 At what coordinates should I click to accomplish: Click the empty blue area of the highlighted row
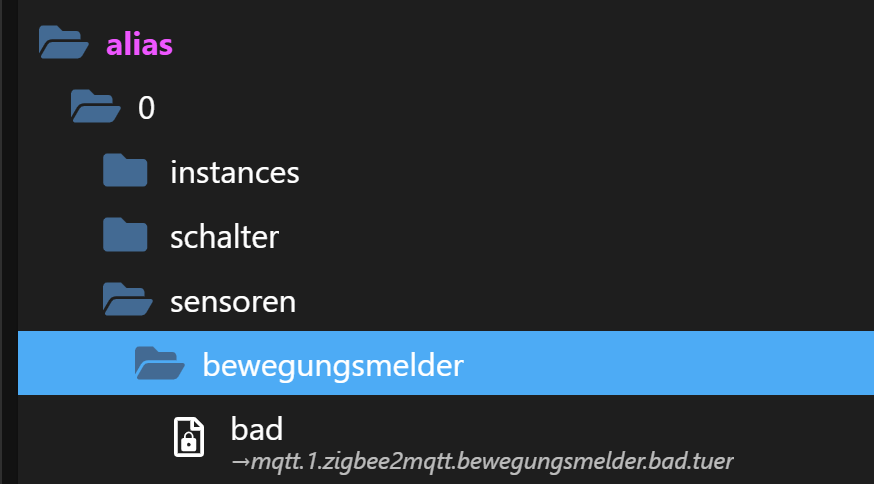point(669,363)
